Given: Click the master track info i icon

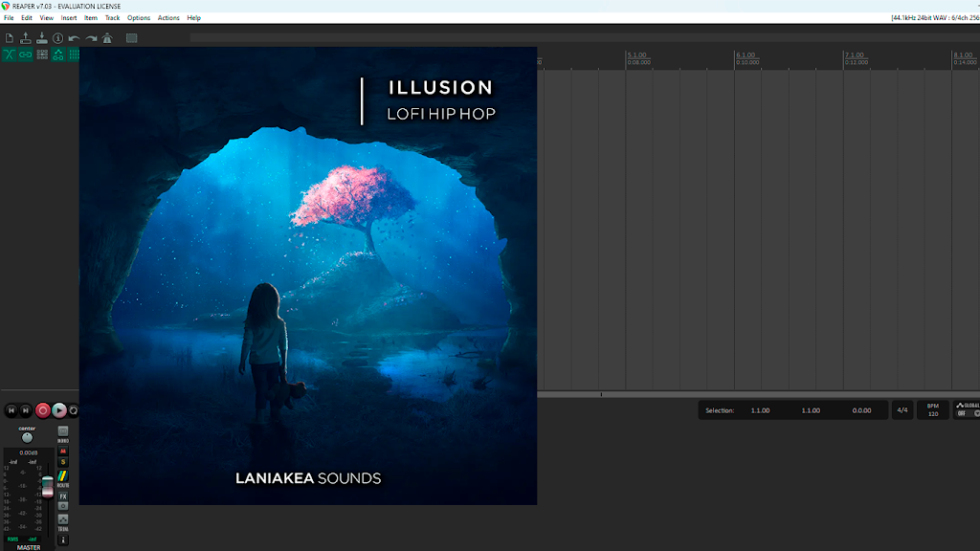Looking at the screenshot, I should point(63,540).
